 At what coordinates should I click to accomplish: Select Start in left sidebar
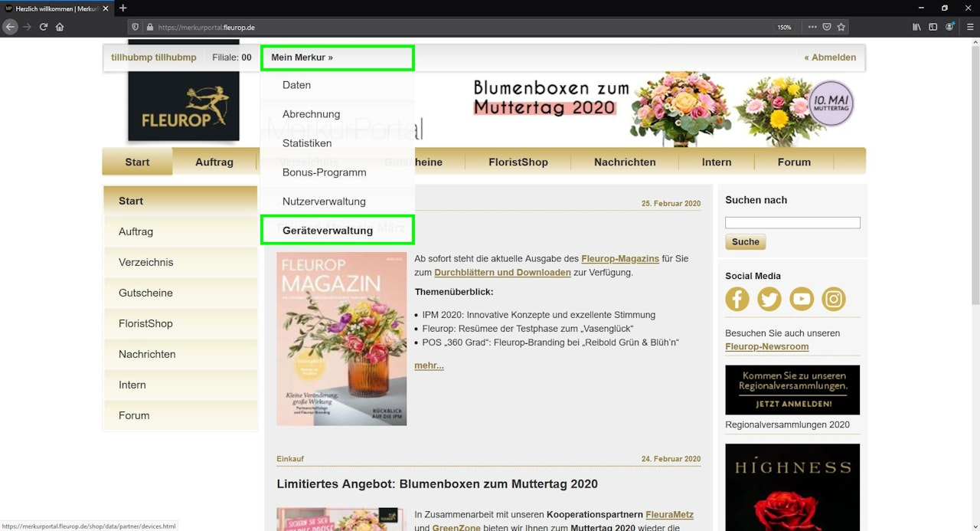(x=181, y=201)
